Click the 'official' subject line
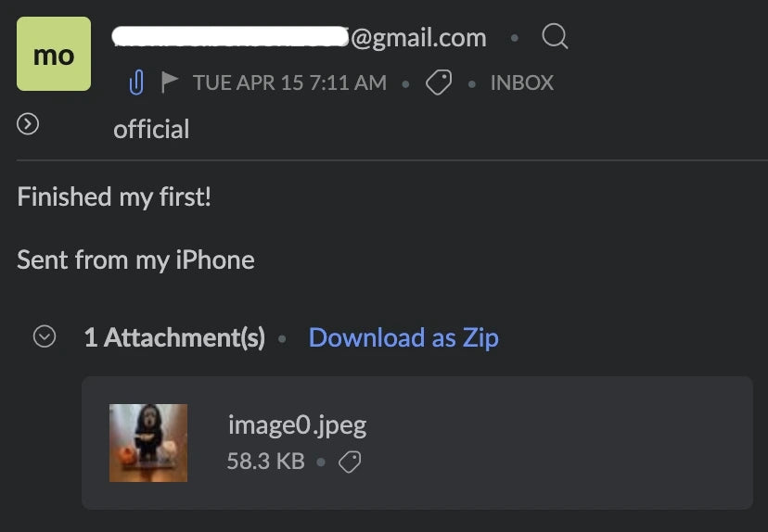The image size is (768, 532). 151,129
